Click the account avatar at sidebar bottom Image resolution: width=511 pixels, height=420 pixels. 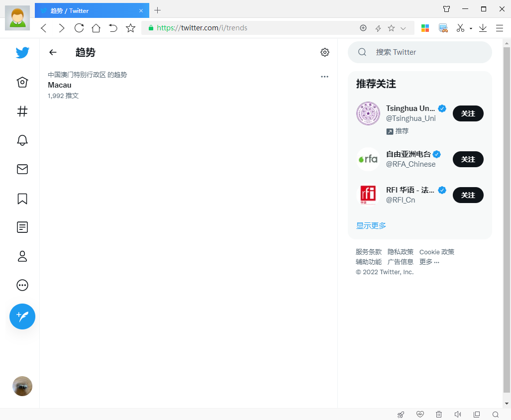pos(22,386)
